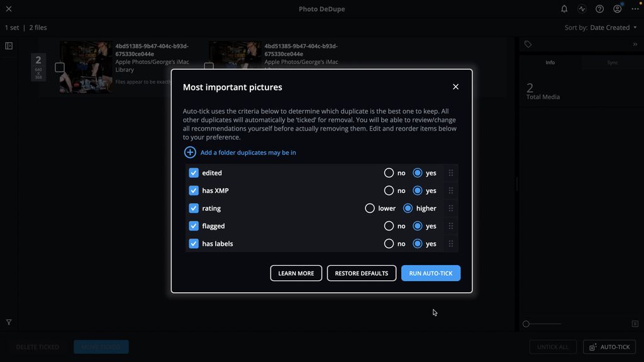Switch to the Sync tab
The width and height of the screenshot is (644, 362).
click(612, 62)
